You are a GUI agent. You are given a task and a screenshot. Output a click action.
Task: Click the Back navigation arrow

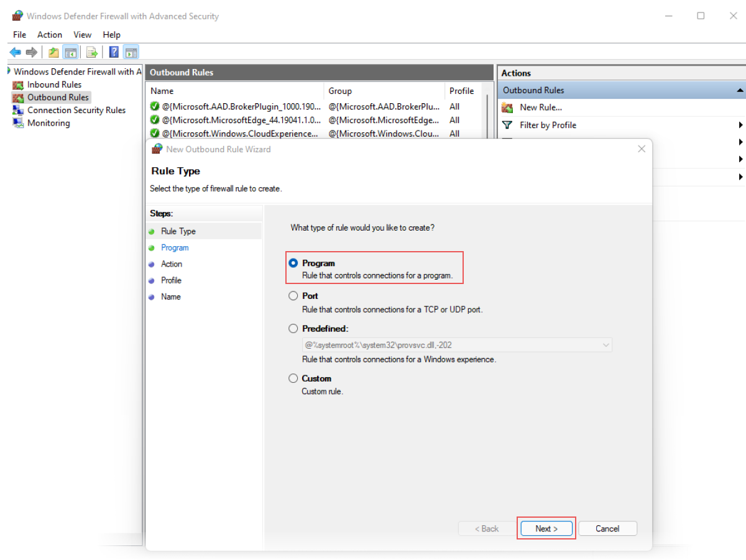coord(14,52)
